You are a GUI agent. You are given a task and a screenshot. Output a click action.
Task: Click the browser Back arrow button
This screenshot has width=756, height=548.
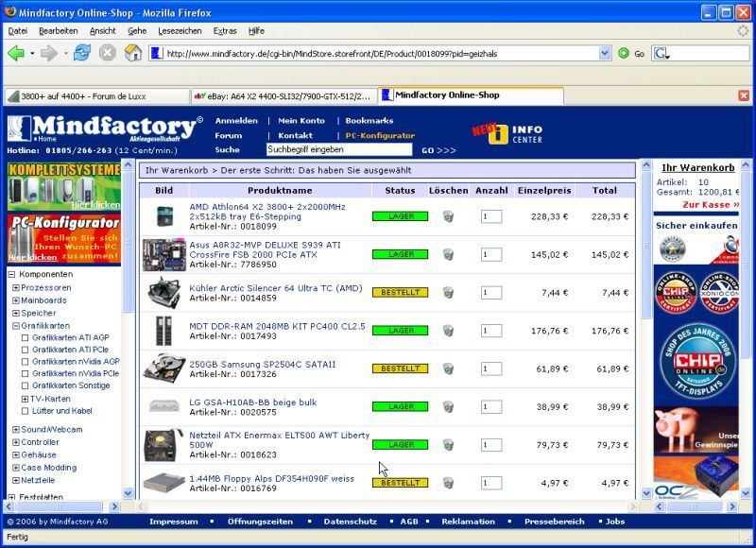(15, 53)
